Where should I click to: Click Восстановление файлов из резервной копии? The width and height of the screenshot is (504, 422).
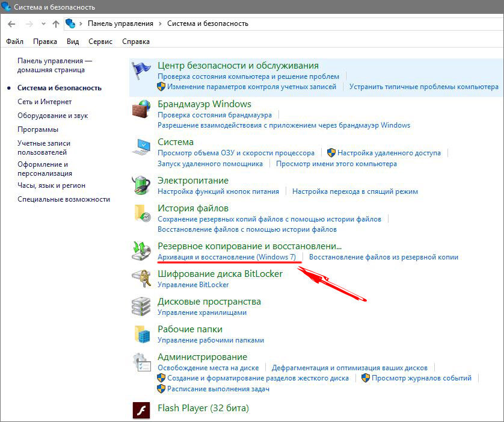pyautogui.click(x=384, y=257)
